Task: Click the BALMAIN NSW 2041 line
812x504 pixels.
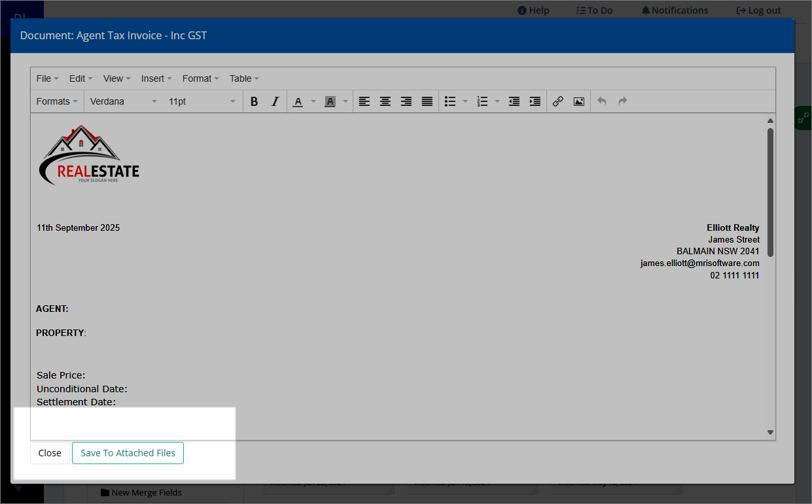Action: [718, 252]
